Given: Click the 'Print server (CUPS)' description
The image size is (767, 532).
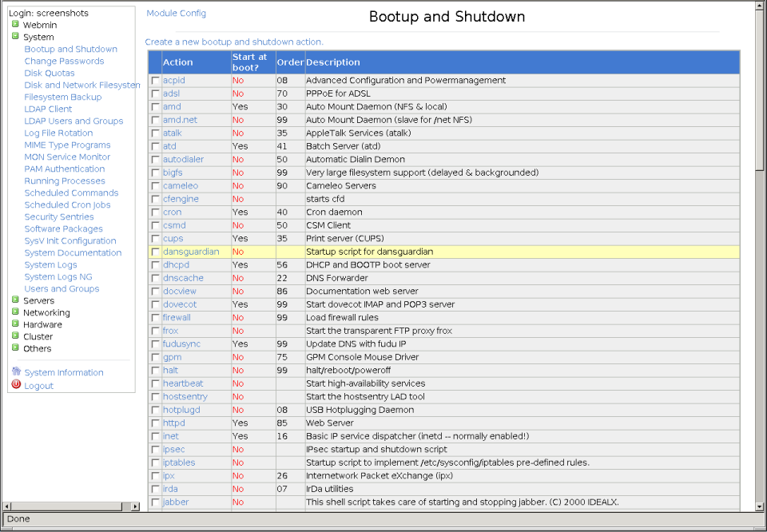Looking at the screenshot, I should coord(345,239).
